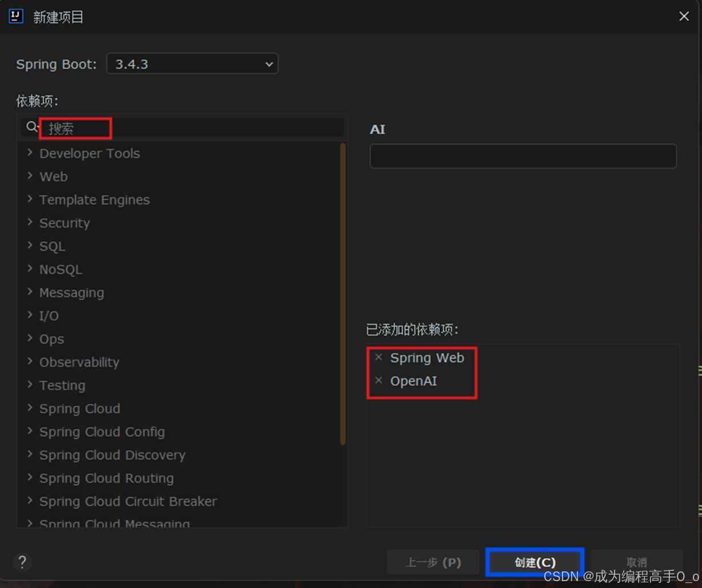Screen dimensions: 702x588
Task: Remove OpenAI using its × icon
Action: [x=378, y=381]
